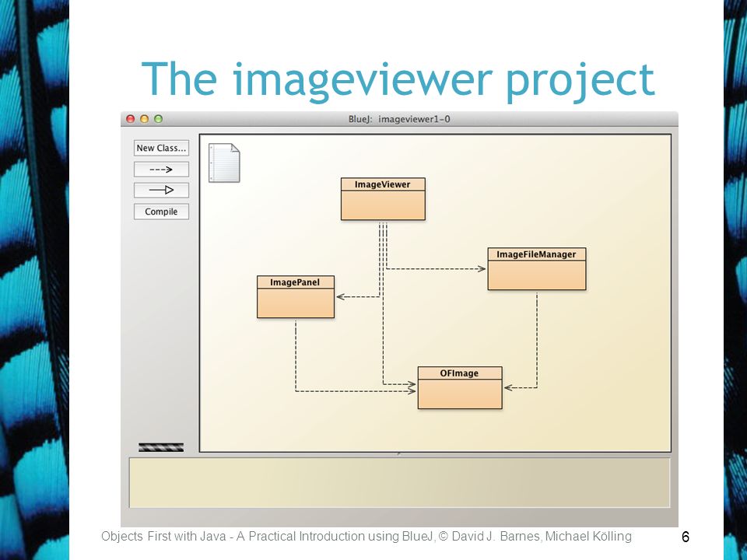Minimize the BlueJ window via yellow button

[145, 119]
